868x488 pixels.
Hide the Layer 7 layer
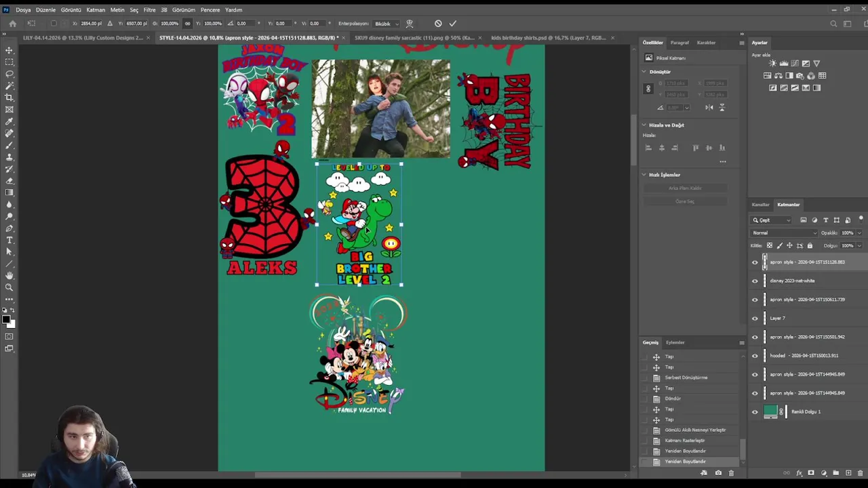pos(755,318)
